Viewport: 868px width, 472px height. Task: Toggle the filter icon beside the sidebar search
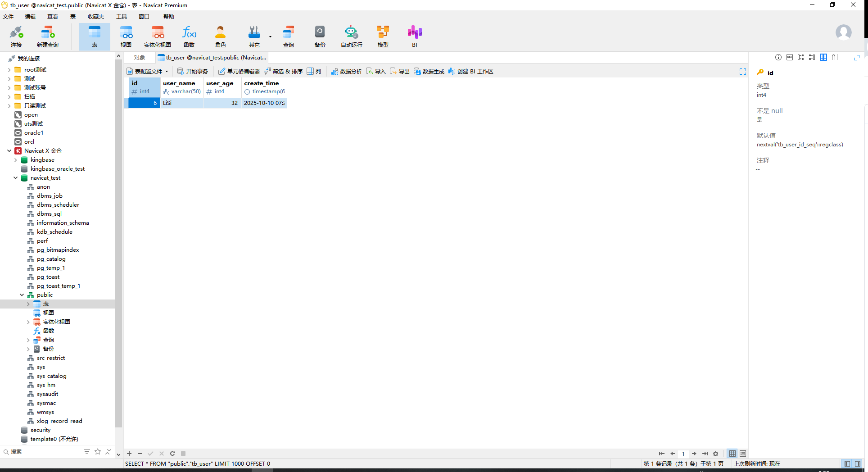[87, 451]
